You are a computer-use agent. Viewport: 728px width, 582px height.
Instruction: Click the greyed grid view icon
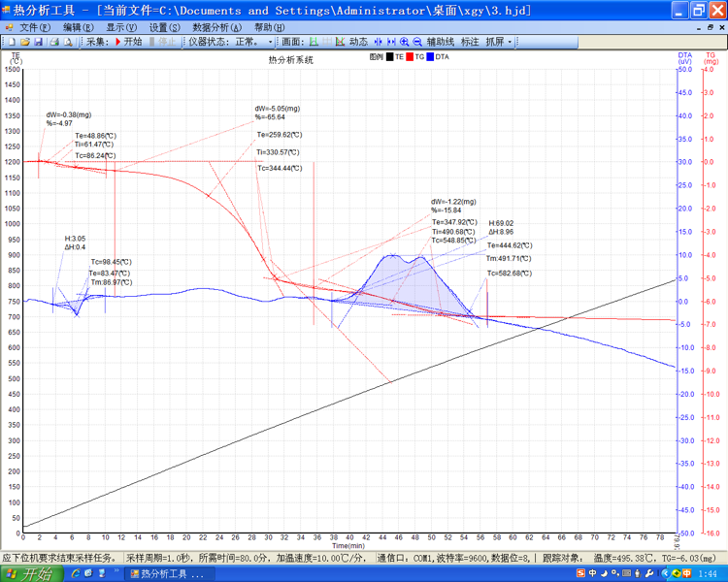tap(327, 42)
